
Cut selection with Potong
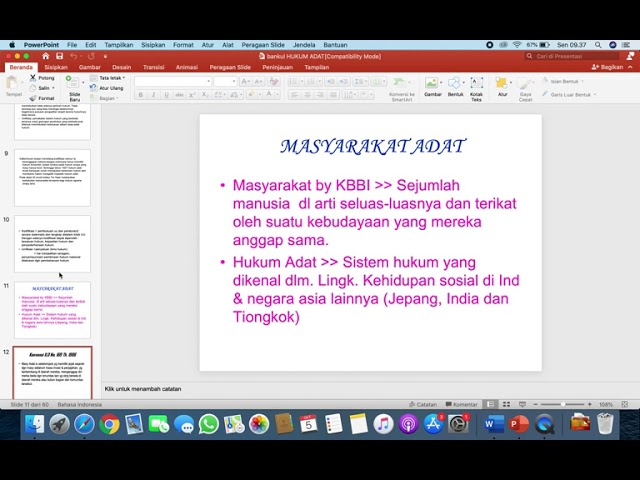point(42,78)
